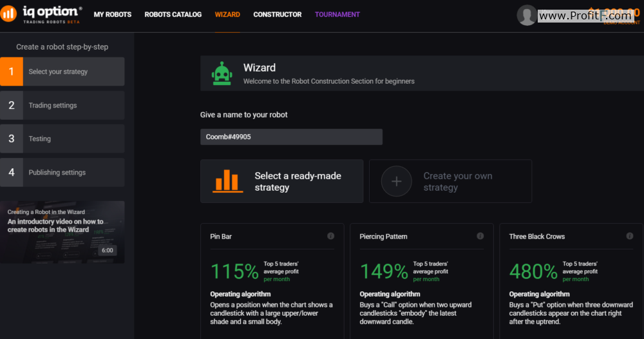Go to step 3 Testing

pos(62,139)
